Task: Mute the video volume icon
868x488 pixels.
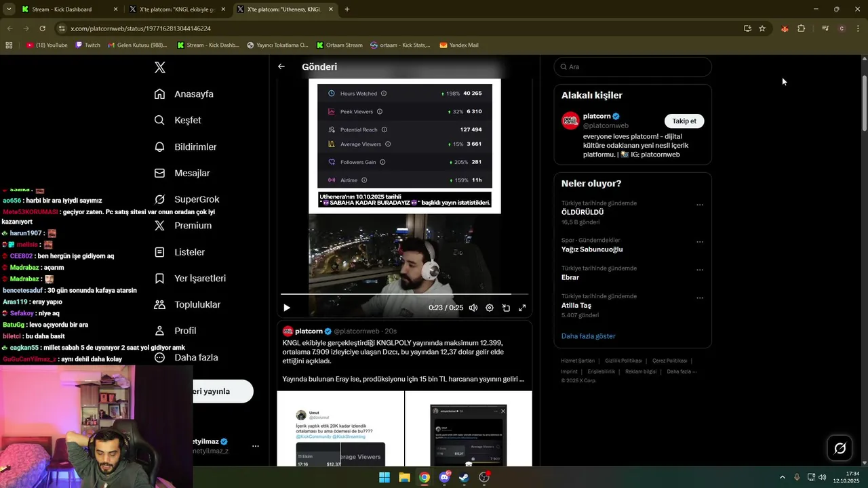Action: click(473, 308)
